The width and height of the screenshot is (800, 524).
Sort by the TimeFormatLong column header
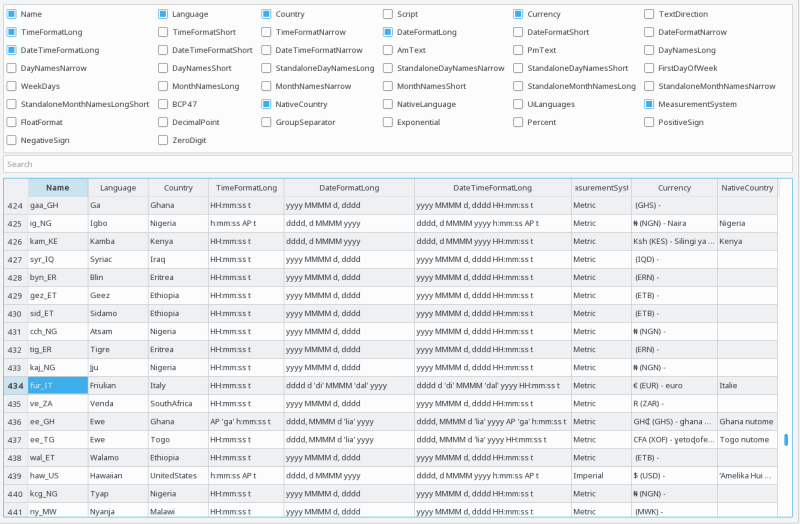click(246, 188)
